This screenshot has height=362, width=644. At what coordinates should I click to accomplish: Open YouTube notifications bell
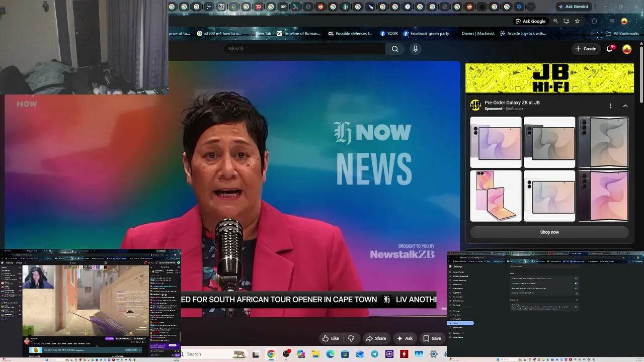pyautogui.click(x=610, y=49)
